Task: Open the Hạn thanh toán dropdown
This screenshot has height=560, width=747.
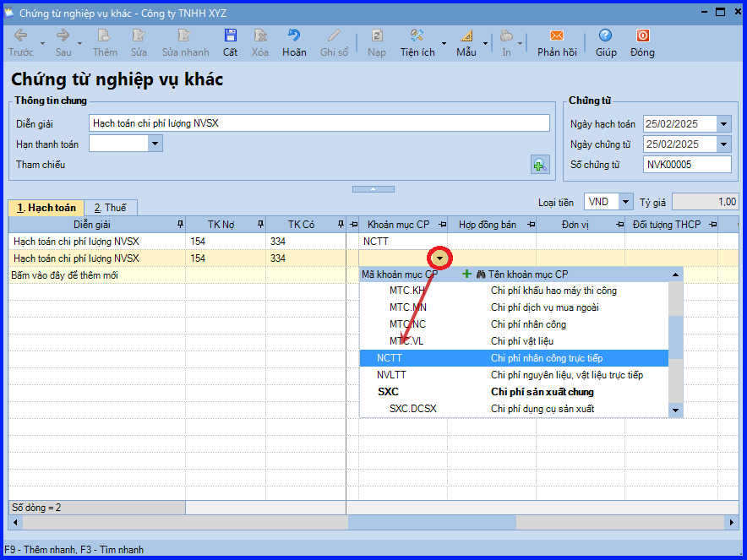Action: click(155, 144)
